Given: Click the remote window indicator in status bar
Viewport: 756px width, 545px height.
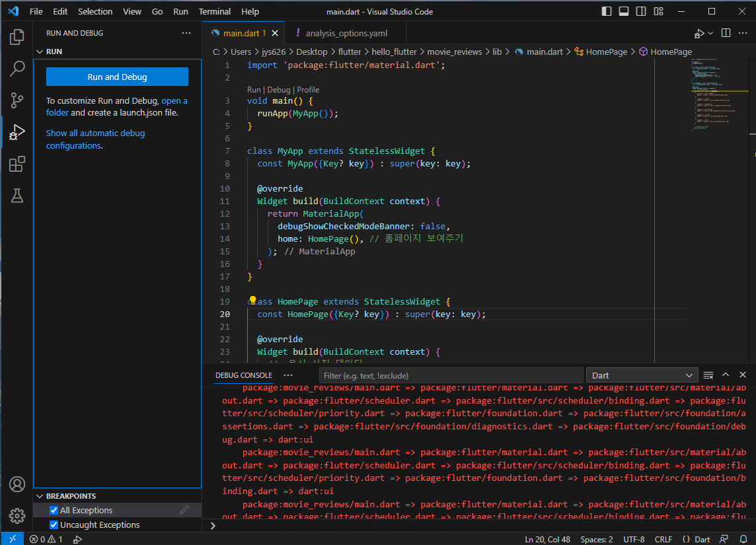Looking at the screenshot, I should (13, 539).
